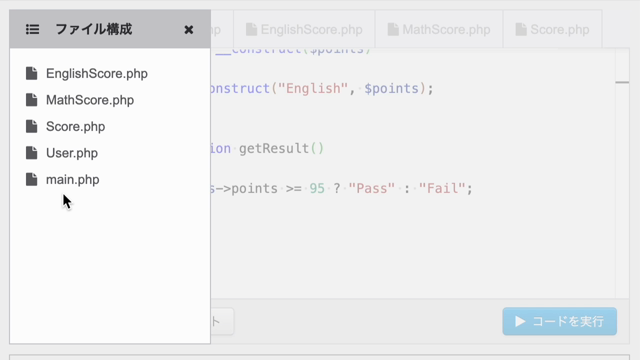Click the ファイル構成 panel title

[93, 29]
